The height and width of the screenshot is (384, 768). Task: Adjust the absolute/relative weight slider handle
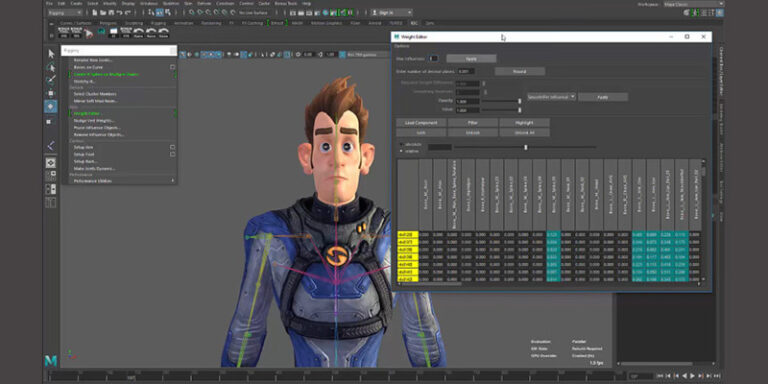526,147
